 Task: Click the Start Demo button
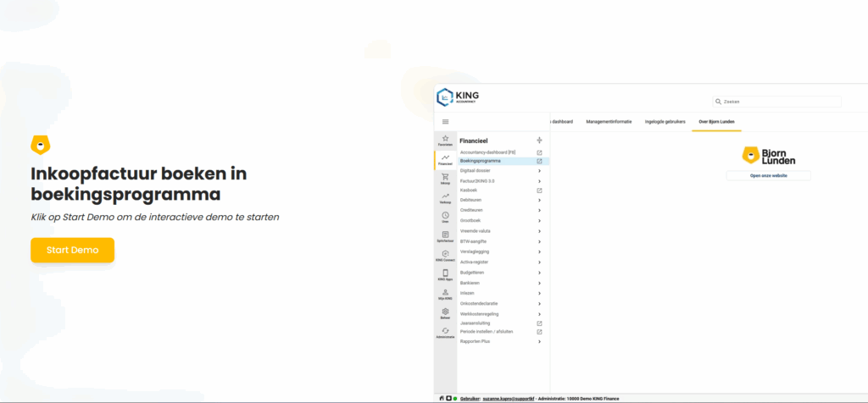coord(73,250)
